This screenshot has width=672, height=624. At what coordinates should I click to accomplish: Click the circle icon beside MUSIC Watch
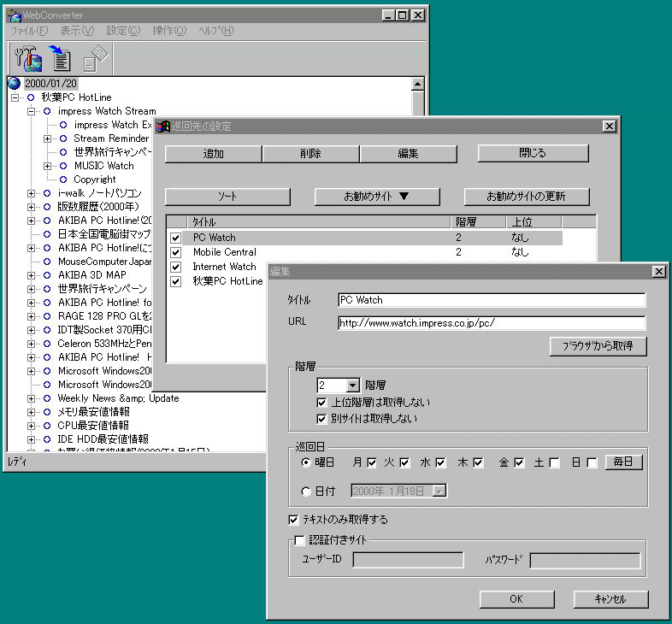62,166
